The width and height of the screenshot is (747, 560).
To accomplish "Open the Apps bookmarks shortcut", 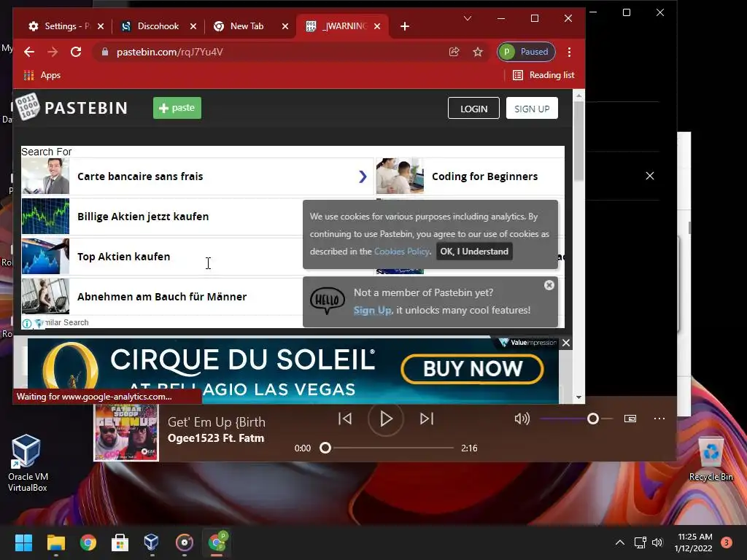I will (42, 75).
